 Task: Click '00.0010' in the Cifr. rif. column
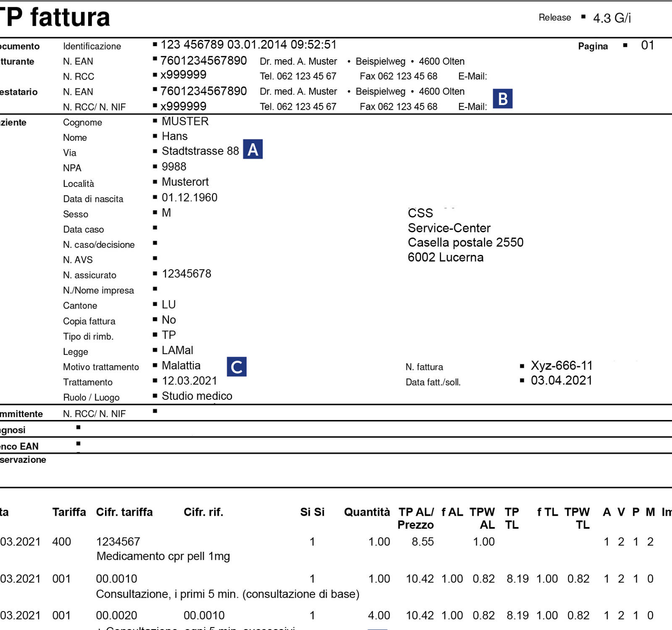[x=204, y=615]
